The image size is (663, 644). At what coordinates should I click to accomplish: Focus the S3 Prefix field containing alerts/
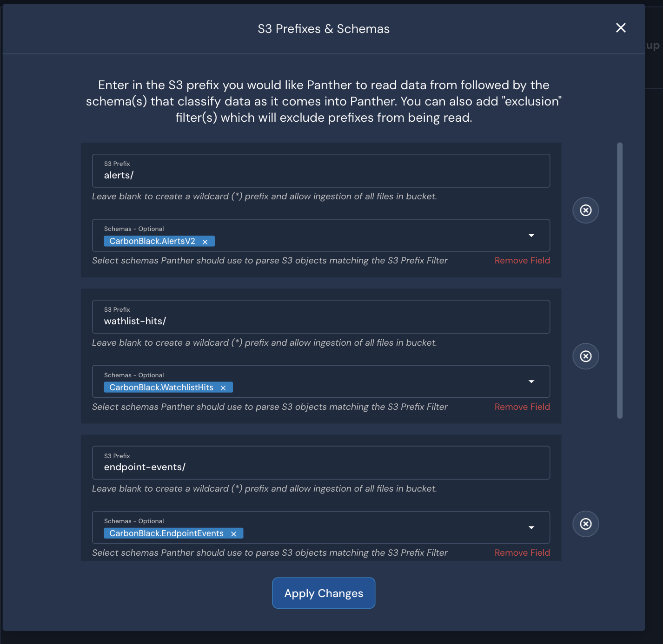pos(321,175)
